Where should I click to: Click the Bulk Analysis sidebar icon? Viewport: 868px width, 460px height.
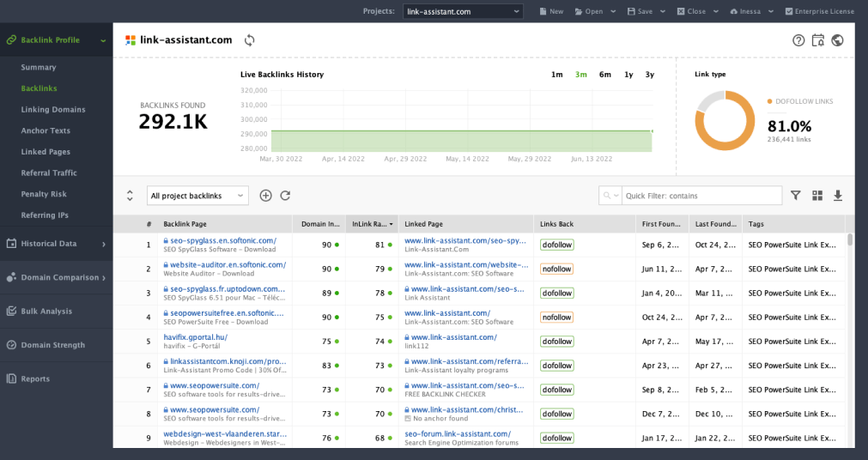tap(11, 311)
